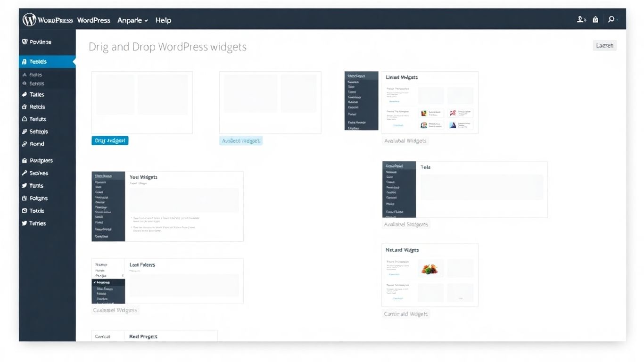Click the Setfogis sidebar icon
This screenshot has height=362, width=644.
click(25, 132)
